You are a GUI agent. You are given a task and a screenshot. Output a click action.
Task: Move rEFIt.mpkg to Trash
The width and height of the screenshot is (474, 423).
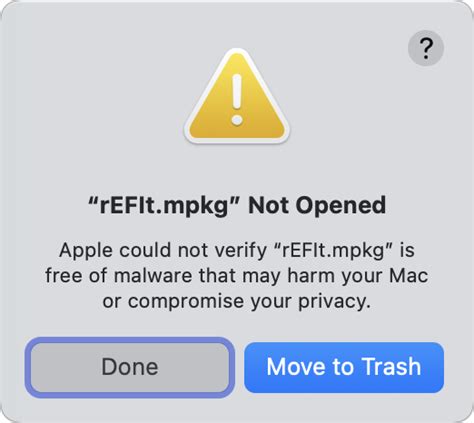[x=344, y=367]
